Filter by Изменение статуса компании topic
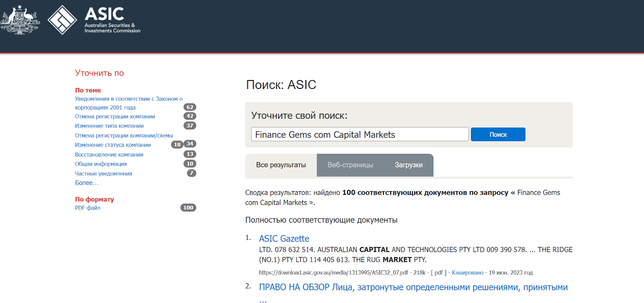This screenshot has height=303, width=644. (x=113, y=145)
